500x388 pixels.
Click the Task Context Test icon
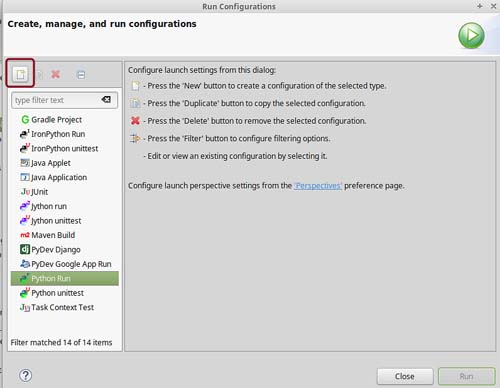[25, 307]
